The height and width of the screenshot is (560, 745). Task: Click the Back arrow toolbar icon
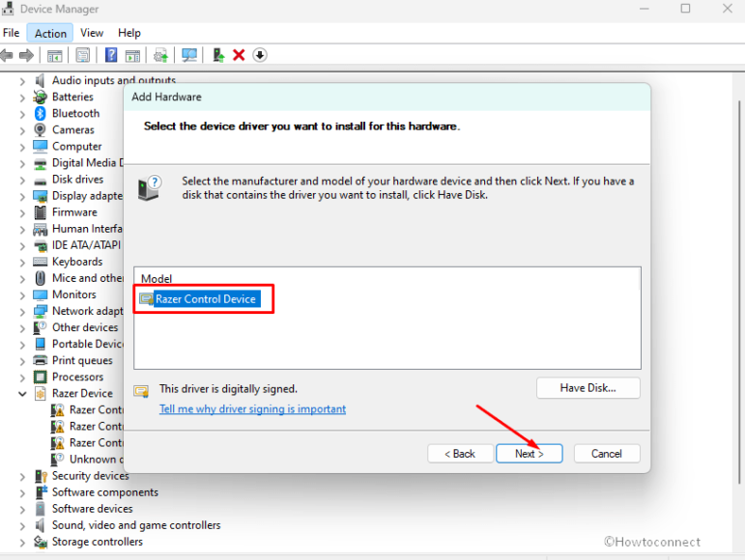7,56
